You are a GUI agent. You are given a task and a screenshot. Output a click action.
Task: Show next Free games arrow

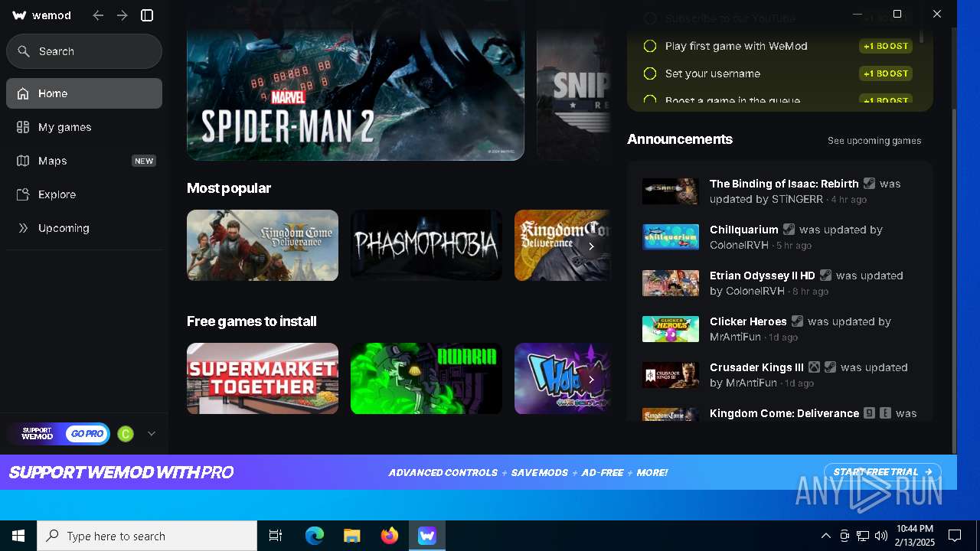591,380
